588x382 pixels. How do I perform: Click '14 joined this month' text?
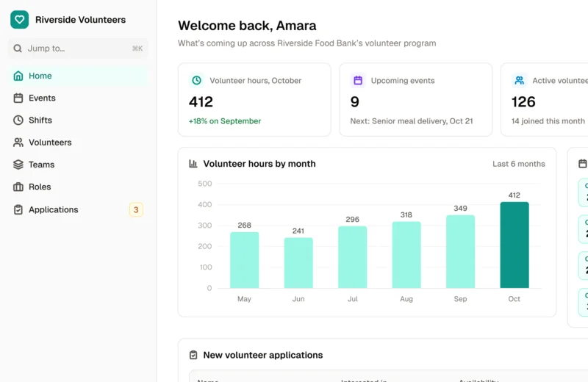coord(548,121)
